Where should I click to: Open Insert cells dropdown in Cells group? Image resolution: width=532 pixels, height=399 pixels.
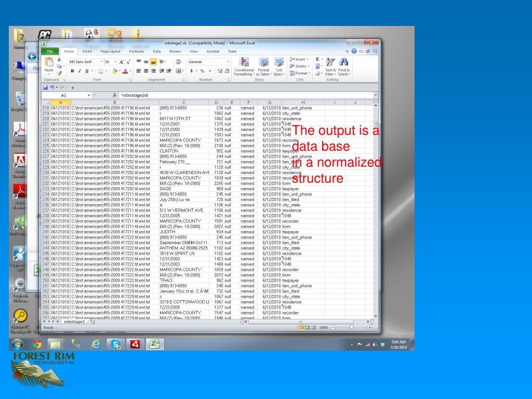(x=299, y=59)
